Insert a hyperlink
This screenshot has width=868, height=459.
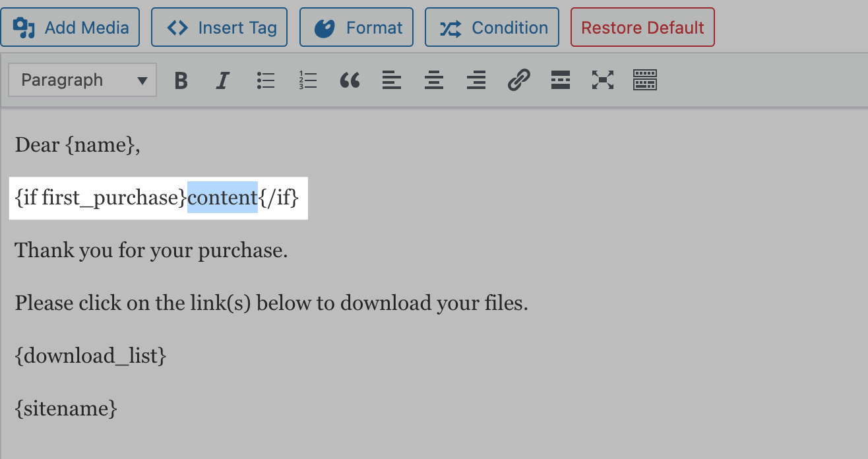(x=518, y=80)
